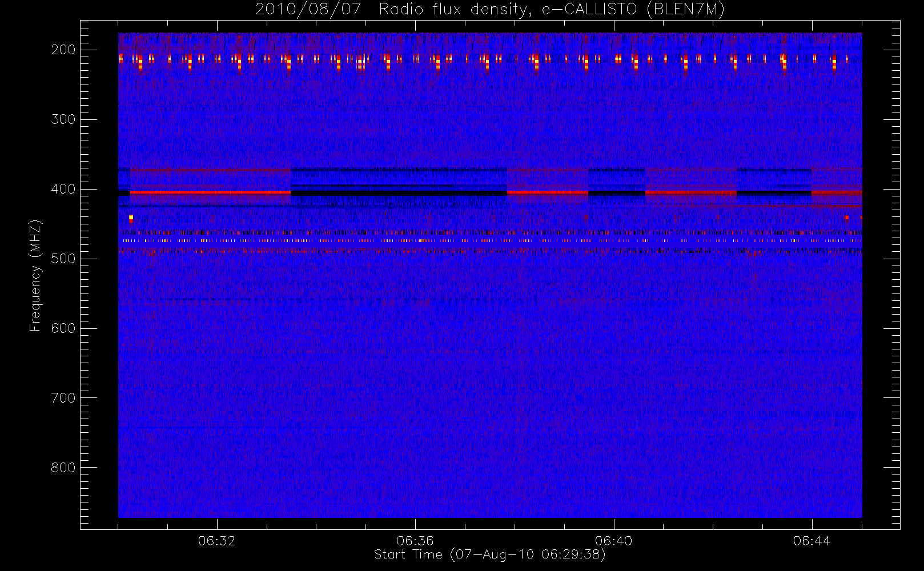Click the 'Frequency (MHZ)' axis label

(x=35, y=275)
